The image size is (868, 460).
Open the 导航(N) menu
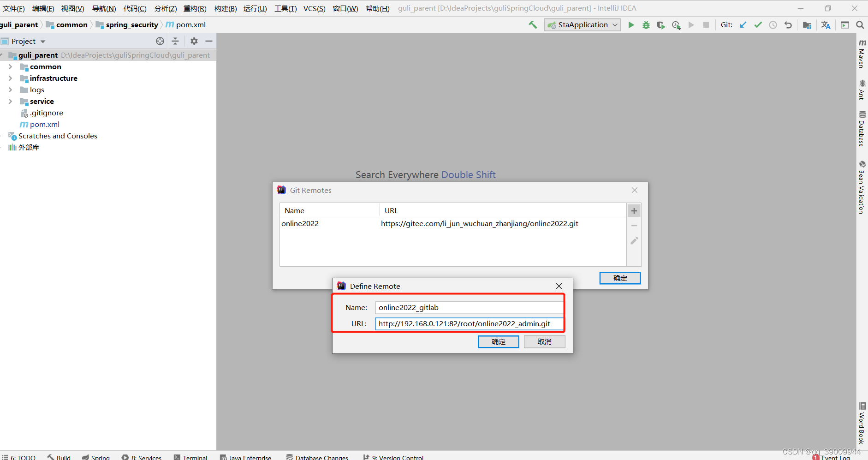point(104,8)
